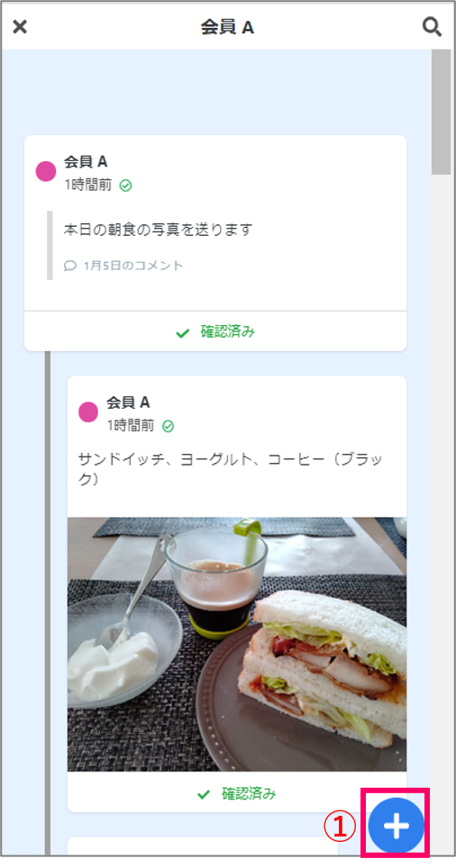Click the speech bubble icon by 1月5日のコメント
Image resolution: width=456 pixels, height=868 pixels.
[69, 266]
